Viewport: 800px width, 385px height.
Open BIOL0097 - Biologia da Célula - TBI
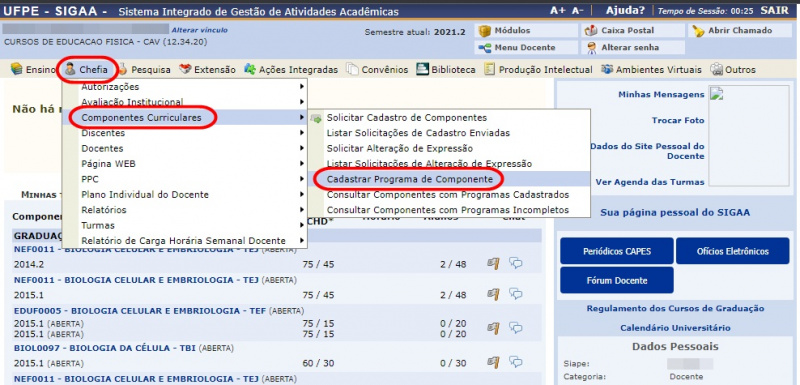coord(105,349)
